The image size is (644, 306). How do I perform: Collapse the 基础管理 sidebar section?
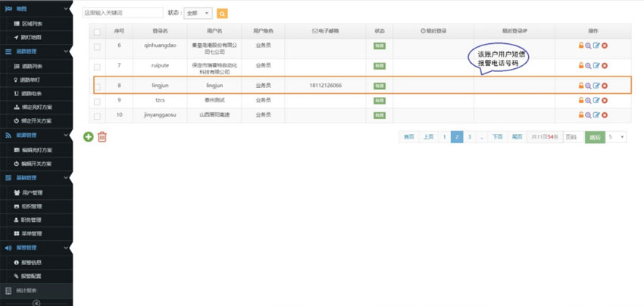pyautogui.click(x=36, y=177)
